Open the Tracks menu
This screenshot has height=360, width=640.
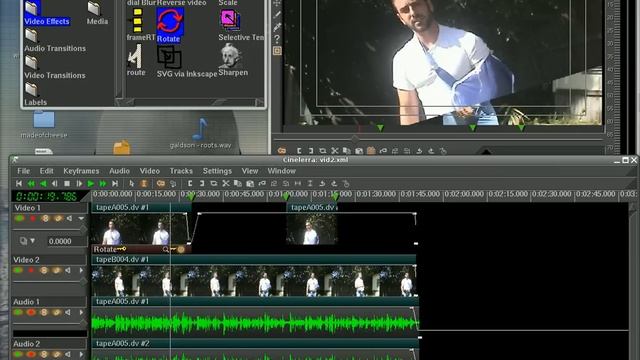click(x=181, y=171)
